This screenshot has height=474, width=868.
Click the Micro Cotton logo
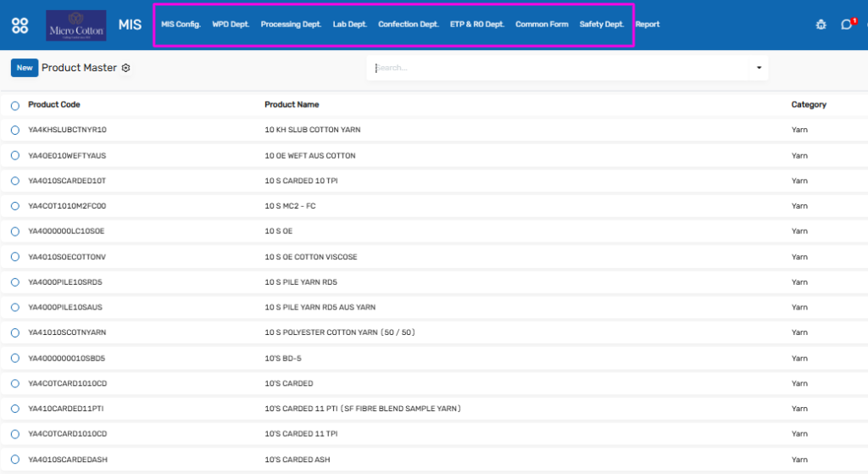click(76, 25)
